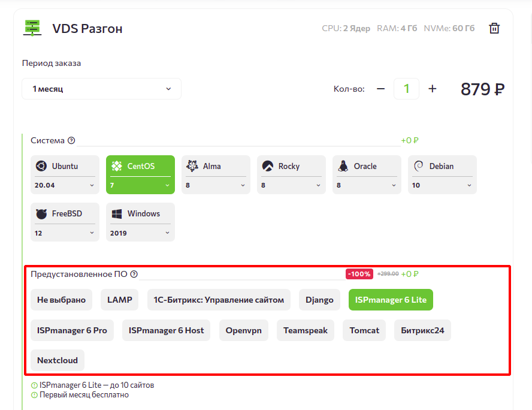Click the Alma logo icon
The image size is (532, 410).
192,166
